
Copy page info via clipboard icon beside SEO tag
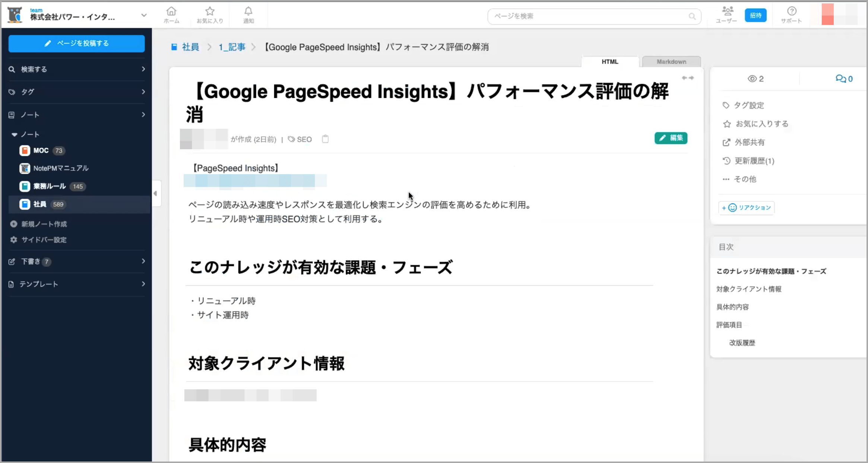(326, 139)
